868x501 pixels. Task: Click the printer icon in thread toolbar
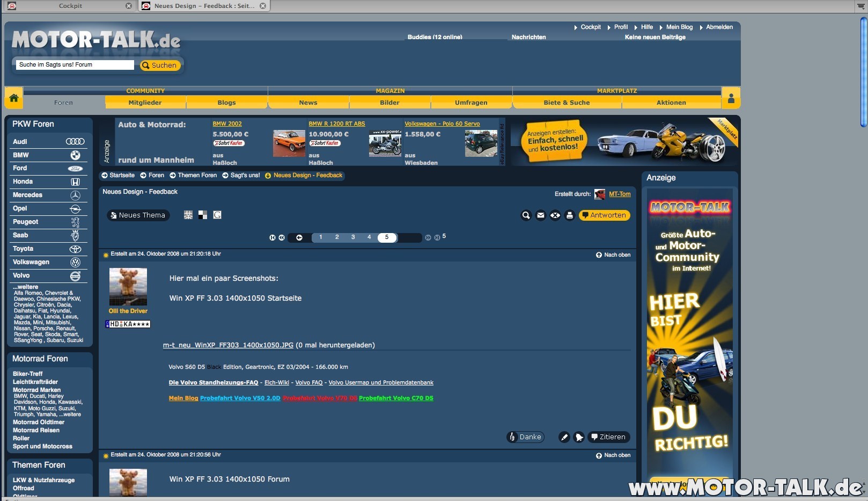pos(570,215)
